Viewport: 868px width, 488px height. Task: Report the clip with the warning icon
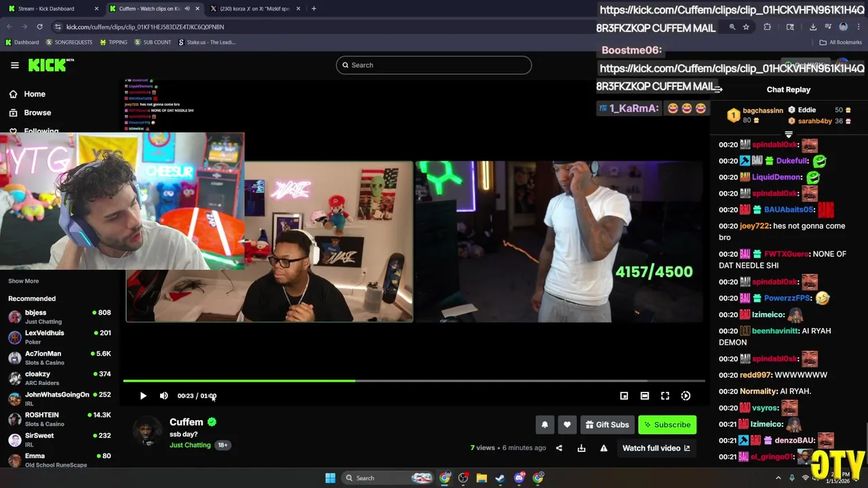(x=604, y=448)
